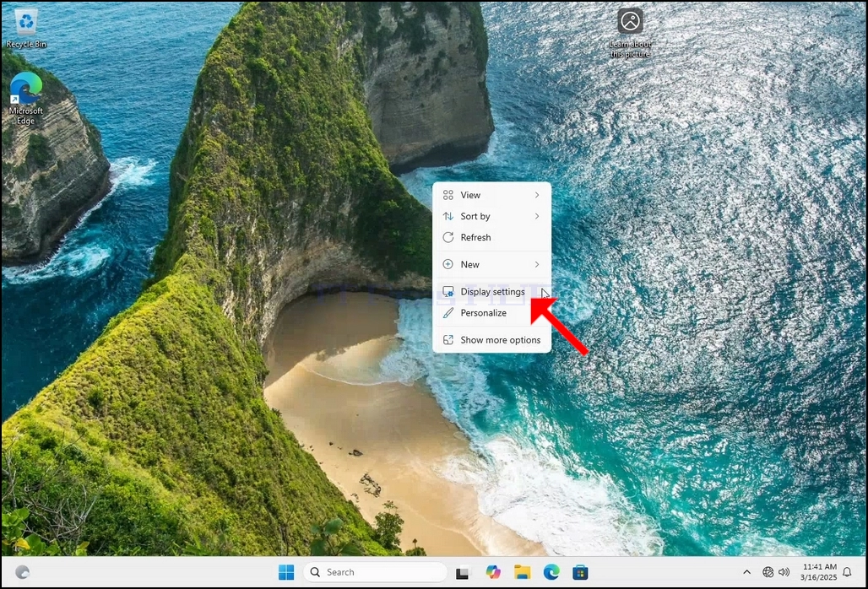The height and width of the screenshot is (589, 868).
Task: Open the Sort by submenu
Action: (x=491, y=216)
